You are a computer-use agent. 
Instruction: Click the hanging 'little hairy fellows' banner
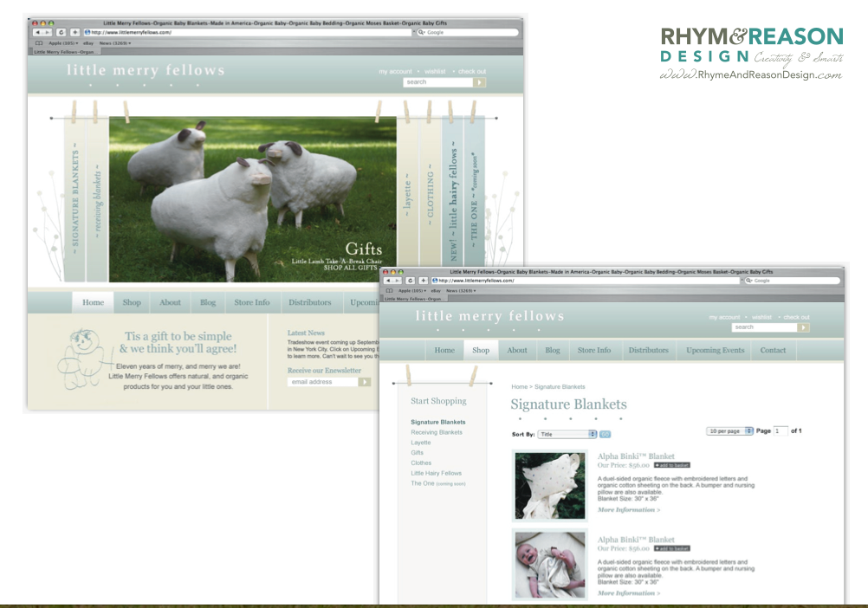(x=452, y=191)
